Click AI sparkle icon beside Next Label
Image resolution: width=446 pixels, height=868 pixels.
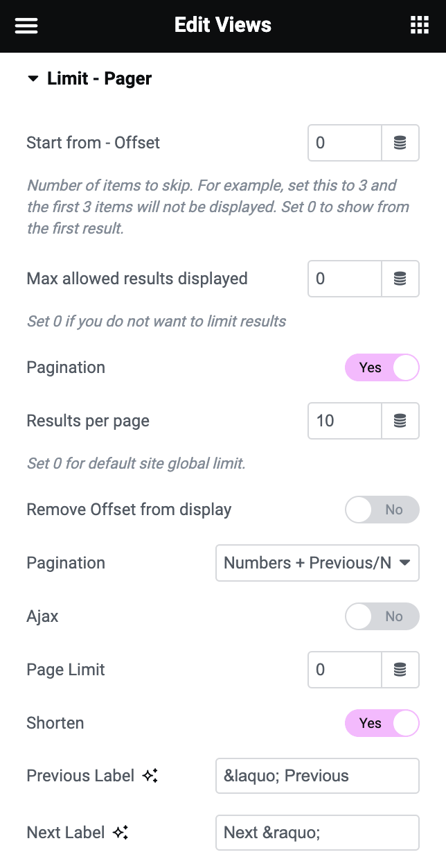121,833
